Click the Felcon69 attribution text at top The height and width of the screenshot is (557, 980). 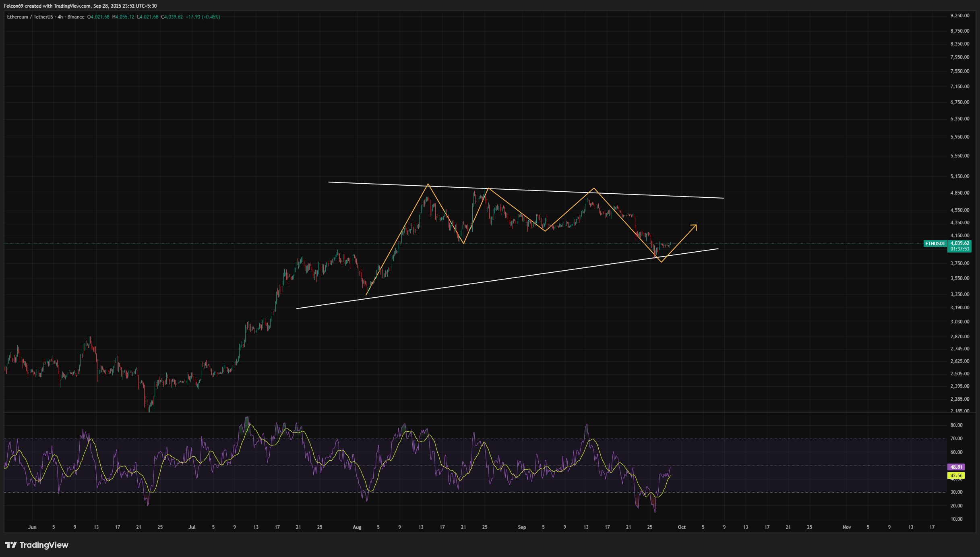(x=80, y=6)
